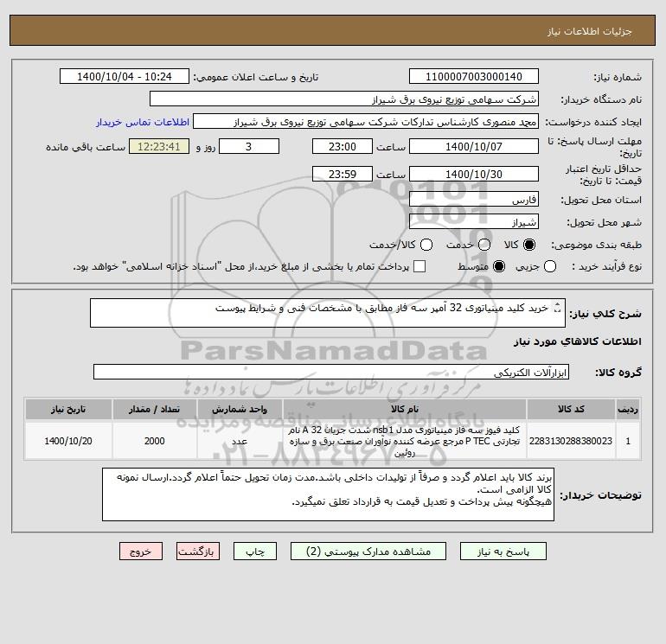Click the price validity date 1400/10/30
Screen dimensions: 666x644
coord(474,174)
